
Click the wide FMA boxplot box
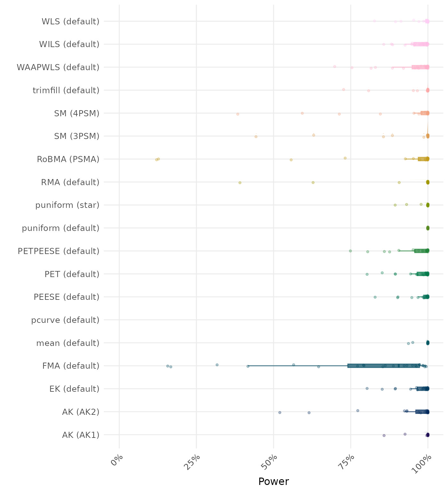(383, 366)
